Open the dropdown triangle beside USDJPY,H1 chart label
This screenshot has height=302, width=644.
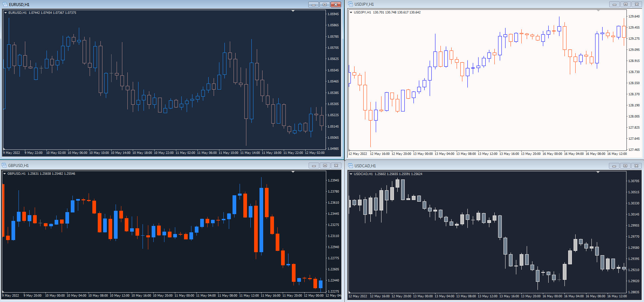(351, 12)
